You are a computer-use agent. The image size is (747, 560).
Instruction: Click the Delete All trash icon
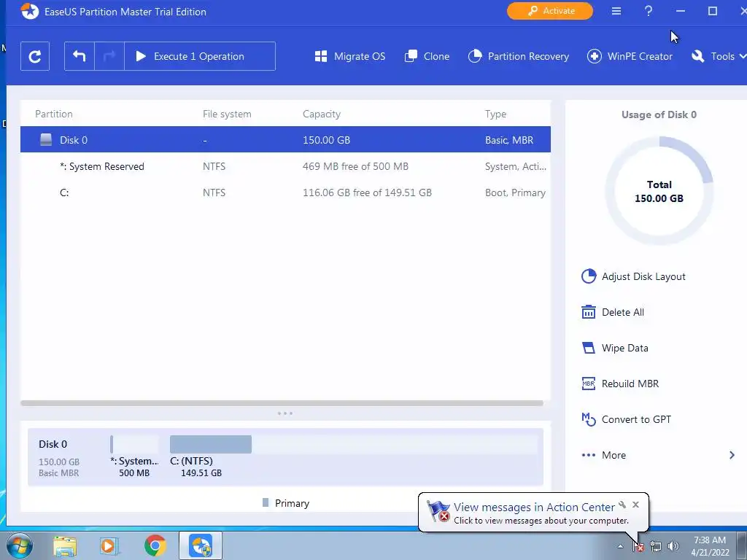click(x=589, y=312)
